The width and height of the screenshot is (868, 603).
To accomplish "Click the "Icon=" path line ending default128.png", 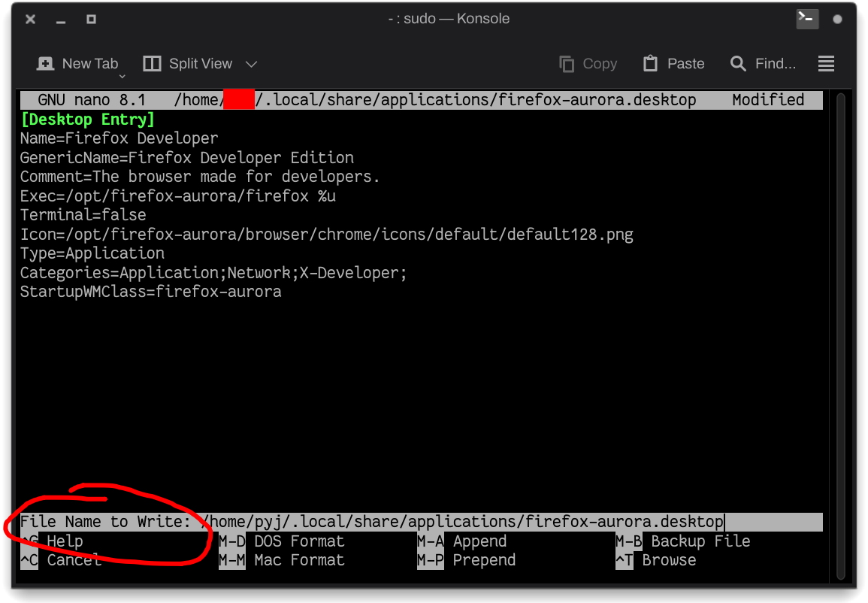I will (327, 235).
